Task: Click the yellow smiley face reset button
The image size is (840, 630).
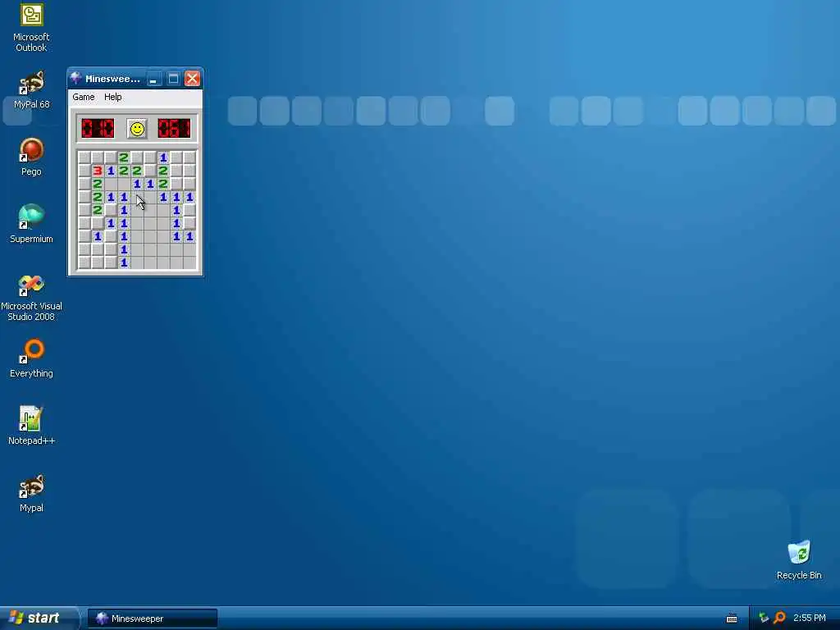Action: [x=137, y=129]
